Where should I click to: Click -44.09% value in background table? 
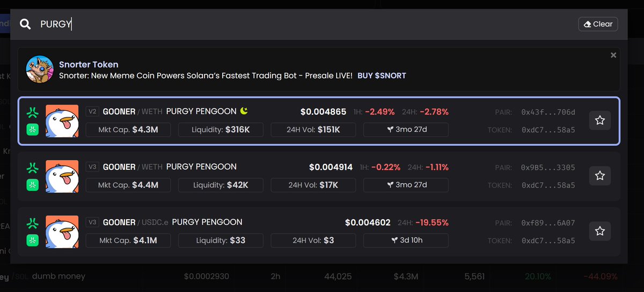click(600, 276)
